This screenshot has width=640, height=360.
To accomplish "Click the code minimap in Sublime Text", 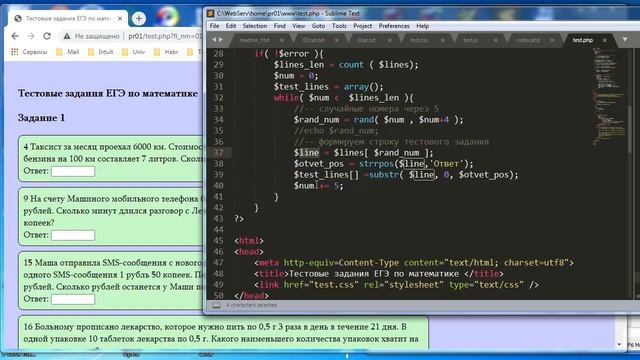I will (x=608, y=96).
